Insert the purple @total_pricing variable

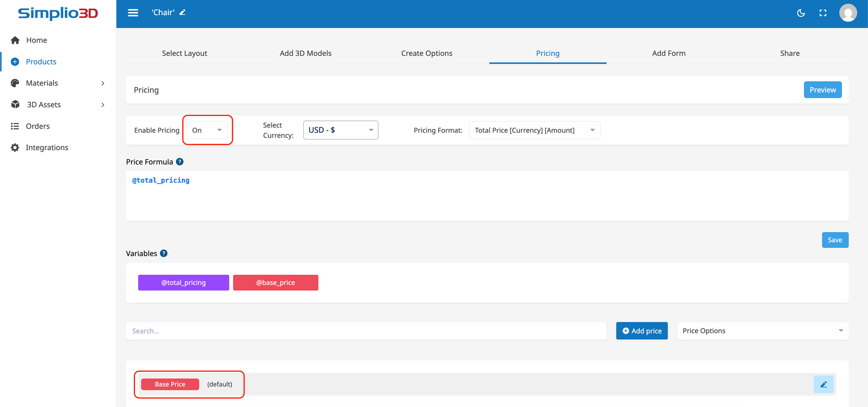[x=183, y=283]
